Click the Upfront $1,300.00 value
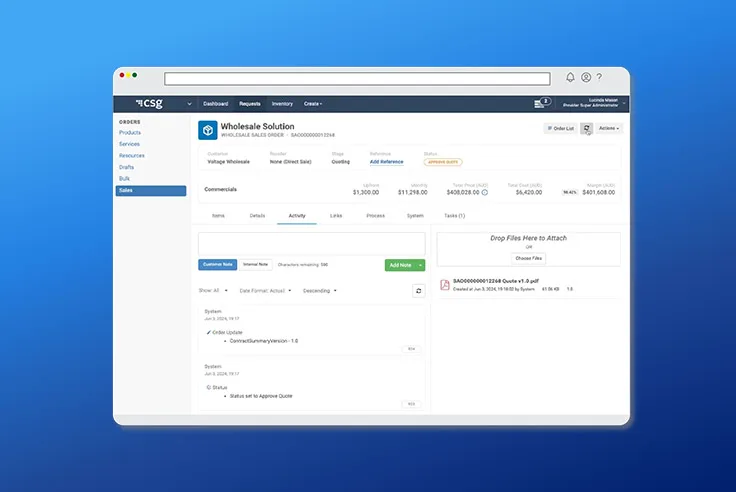 366,192
